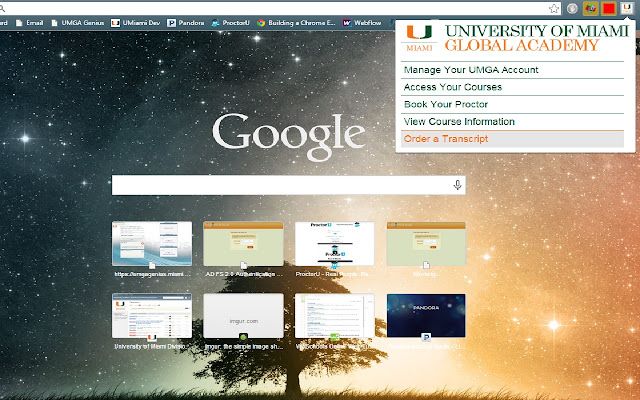640x400 pixels.
Task: Open the Pandora most-visited thumbnail
Action: coord(426,316)
